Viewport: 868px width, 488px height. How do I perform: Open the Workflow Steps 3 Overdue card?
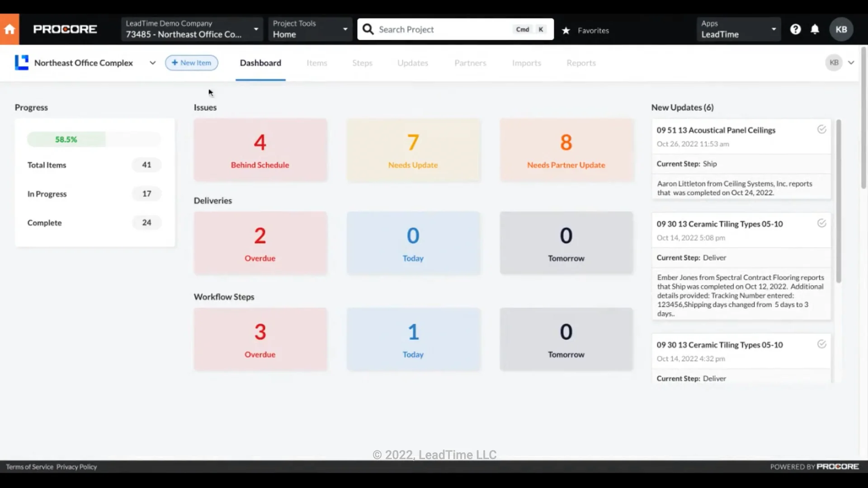260,339
